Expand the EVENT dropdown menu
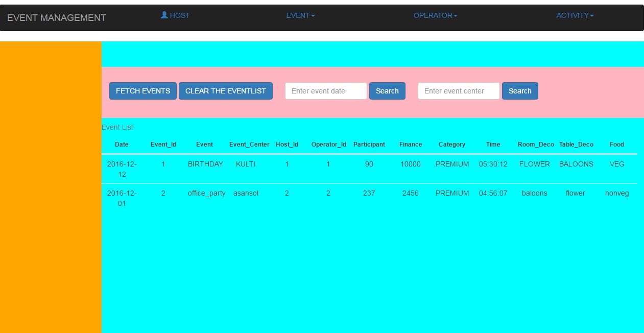The height and width of the screenshot is (333, 644). coord(300,15)
